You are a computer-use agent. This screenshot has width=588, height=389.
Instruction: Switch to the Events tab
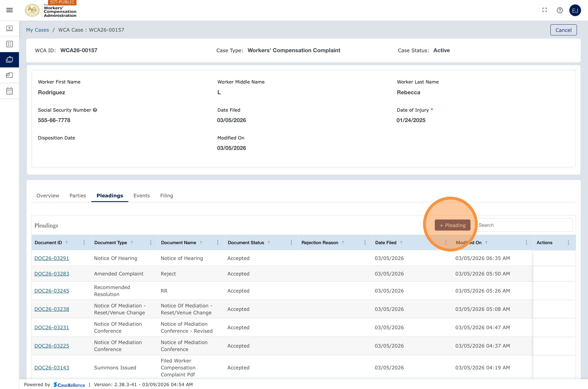(142, 196)
